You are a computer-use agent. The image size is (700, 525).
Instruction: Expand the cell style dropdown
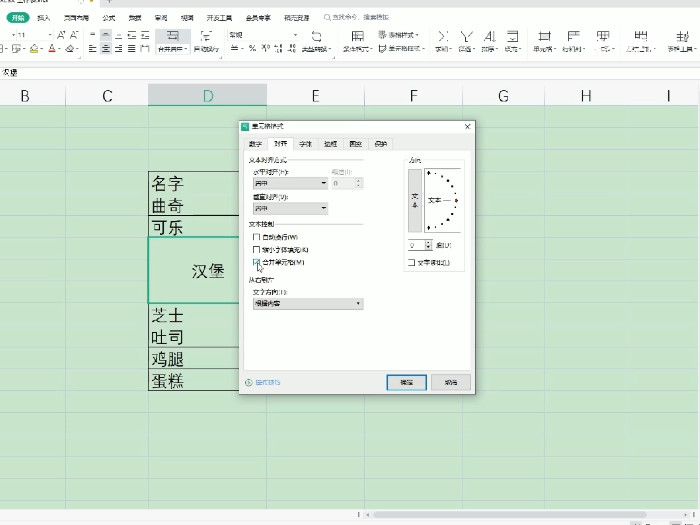[x=422, y=49]
